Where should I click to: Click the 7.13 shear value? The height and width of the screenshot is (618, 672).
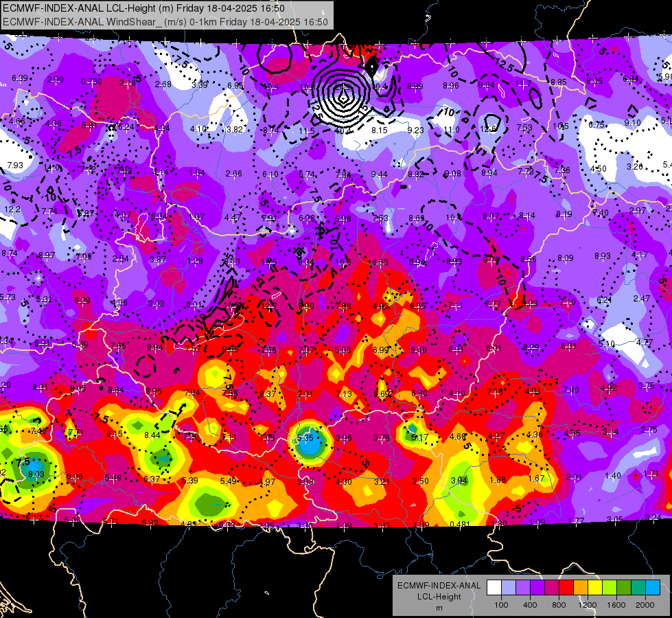(344, 394)
